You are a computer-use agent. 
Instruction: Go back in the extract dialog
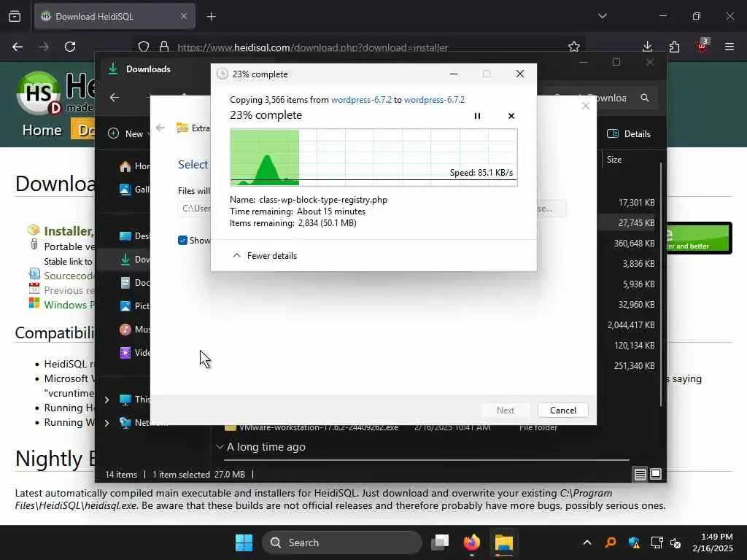160,128
